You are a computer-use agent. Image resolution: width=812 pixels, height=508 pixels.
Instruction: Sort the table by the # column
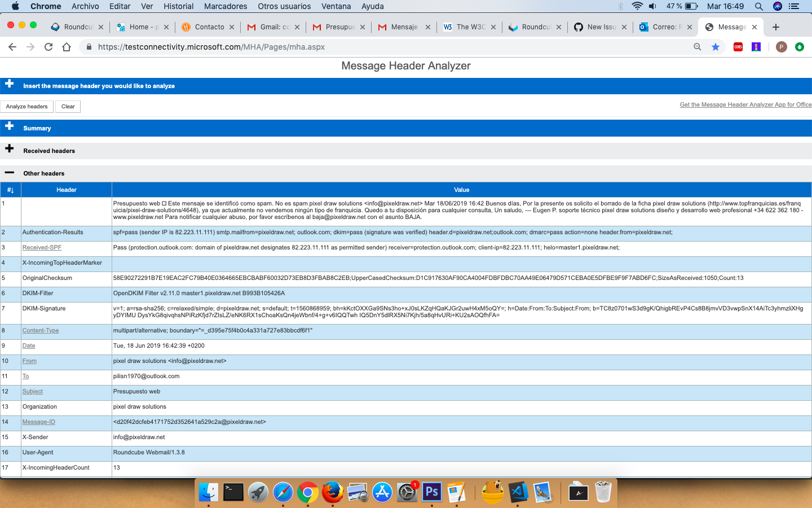click(x=11, y=190)
